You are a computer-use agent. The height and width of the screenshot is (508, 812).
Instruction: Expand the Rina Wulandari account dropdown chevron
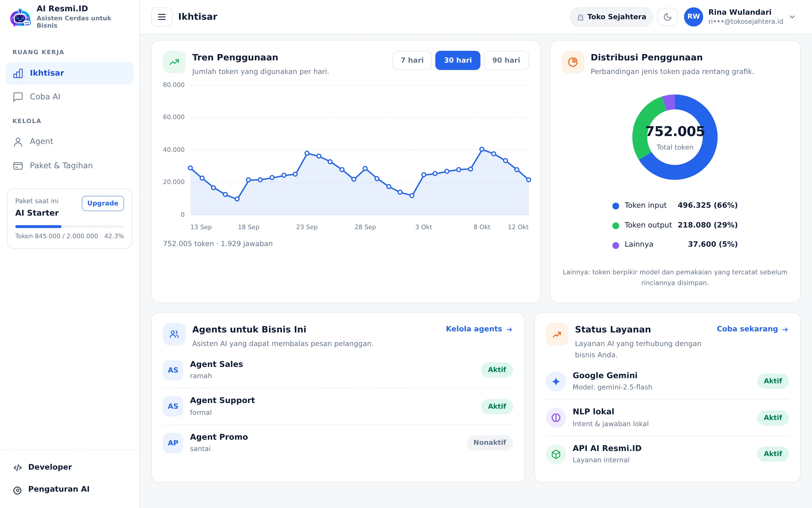792,17
